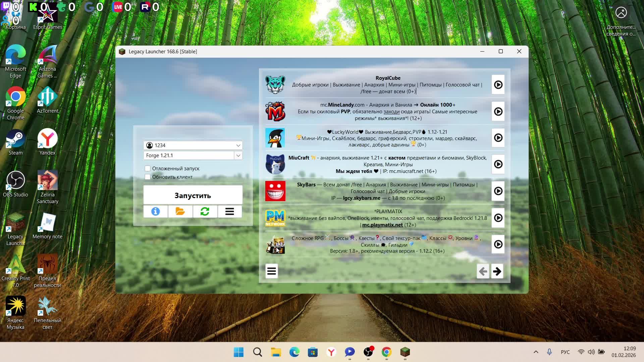Go to next server list page

tap(497, 271)
